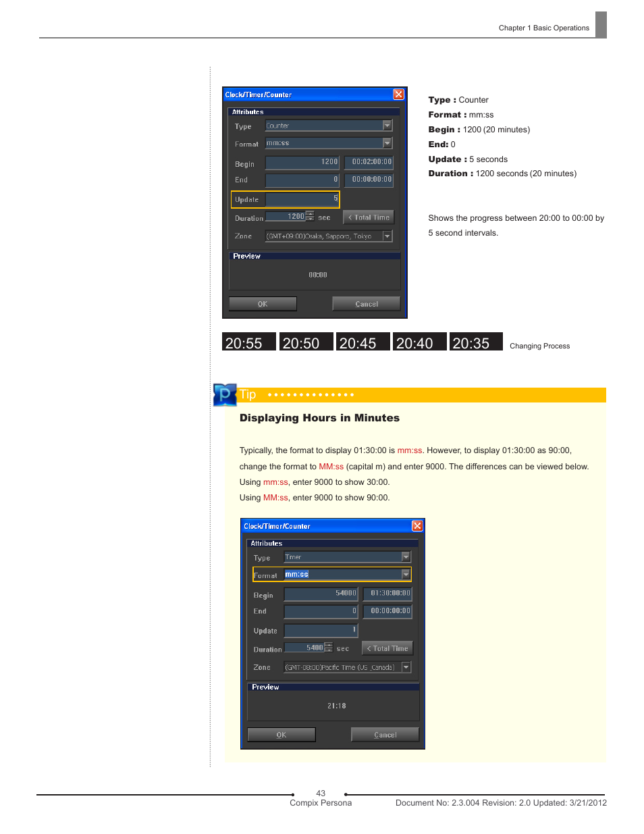The height and width of the screenshot is (834, 644).
Task: Click the Update : 5 seconds description line
Action: pyautogui.click(x=468, y=159)
